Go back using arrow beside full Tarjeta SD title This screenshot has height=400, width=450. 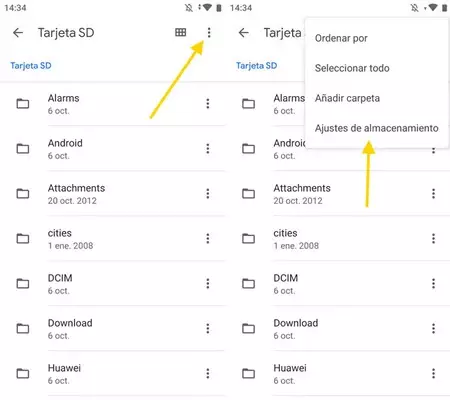point(18,32)
